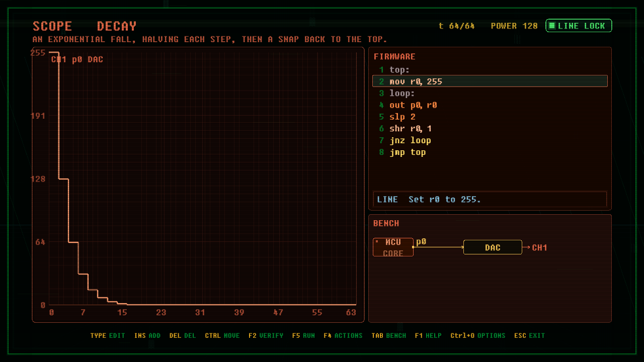Click ESC EXIT
The image size is (644, 362).
[x=529, y=335]
